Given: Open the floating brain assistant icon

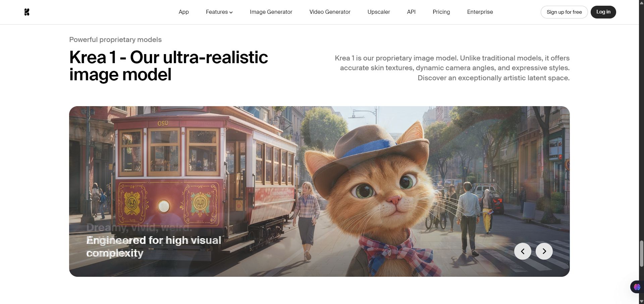Looking at the screenshot, I should [637, 287].
